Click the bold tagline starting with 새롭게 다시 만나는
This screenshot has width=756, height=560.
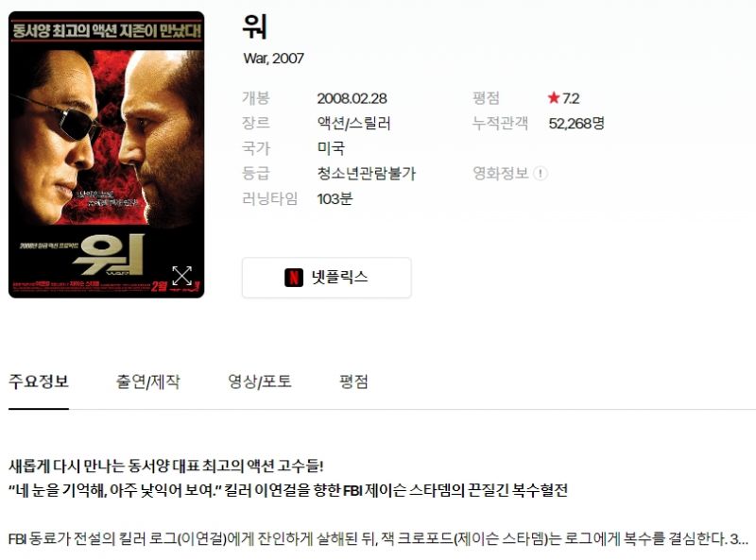[x=166, y=466]
